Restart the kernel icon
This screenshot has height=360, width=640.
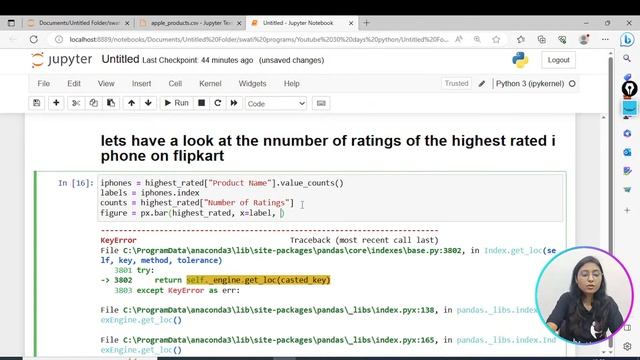[218, 103]
